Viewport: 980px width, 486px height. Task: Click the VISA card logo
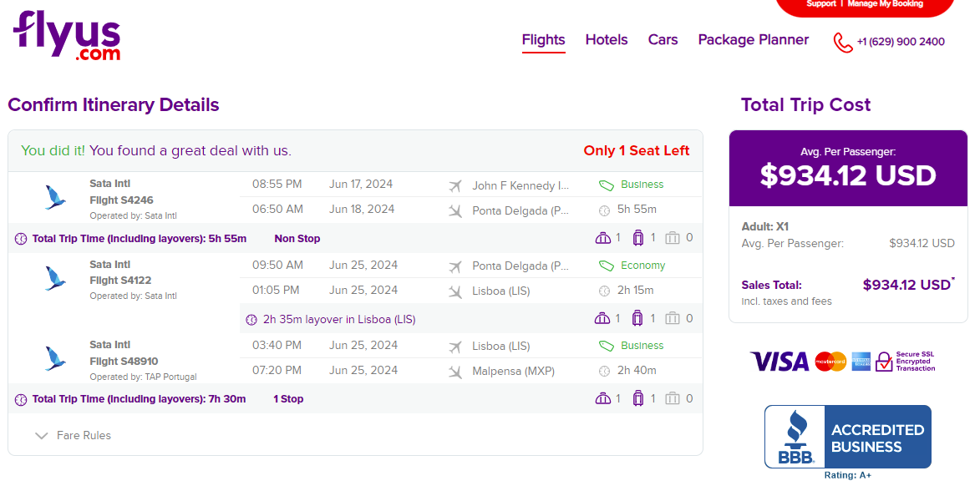pos(779,361)
